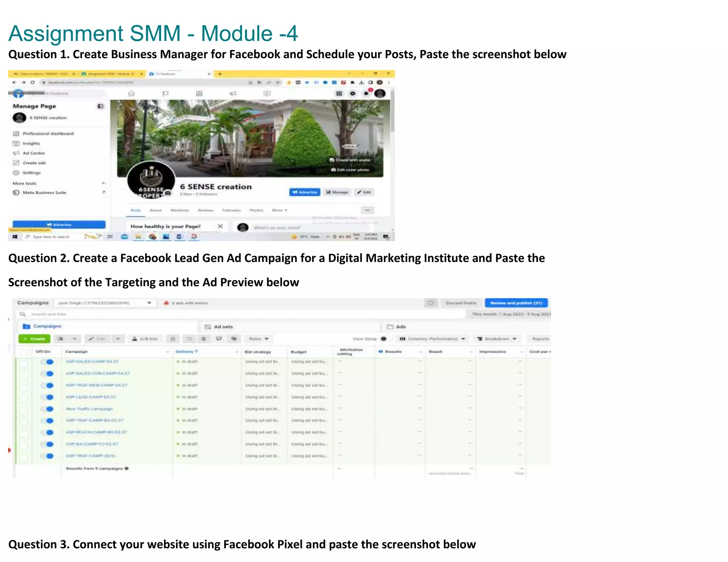728x562 pixels.
Task: Click the refresh icon beside Discard Drafts
Action: point(431,303)
